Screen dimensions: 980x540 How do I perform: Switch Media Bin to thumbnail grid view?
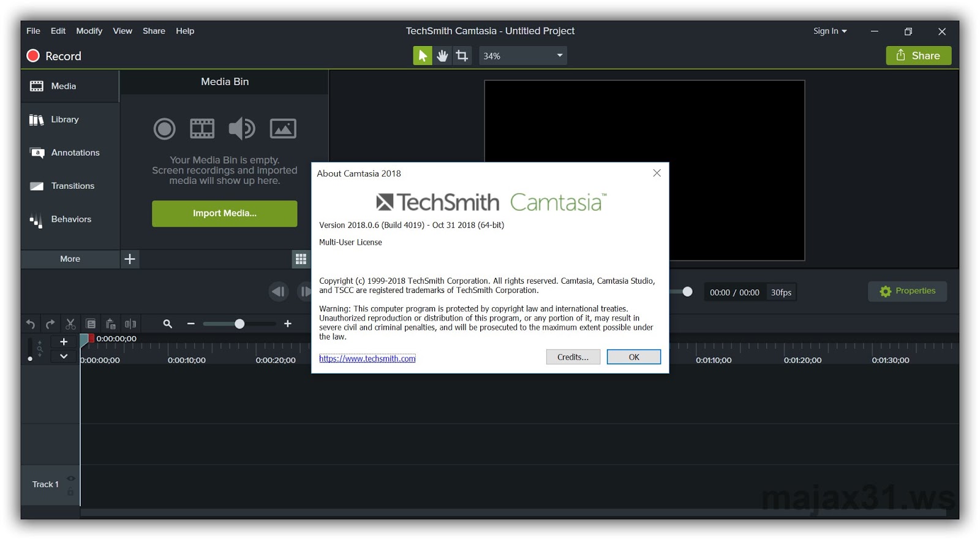[301, 259]
